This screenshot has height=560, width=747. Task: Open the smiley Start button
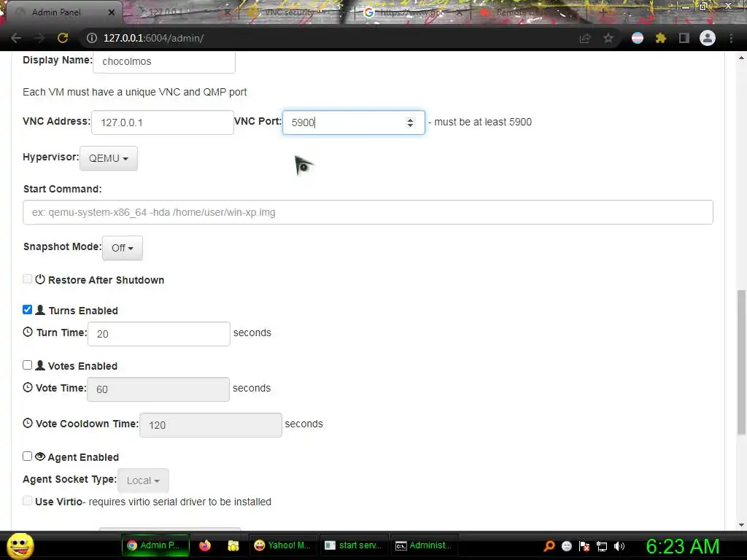[20, 545]
